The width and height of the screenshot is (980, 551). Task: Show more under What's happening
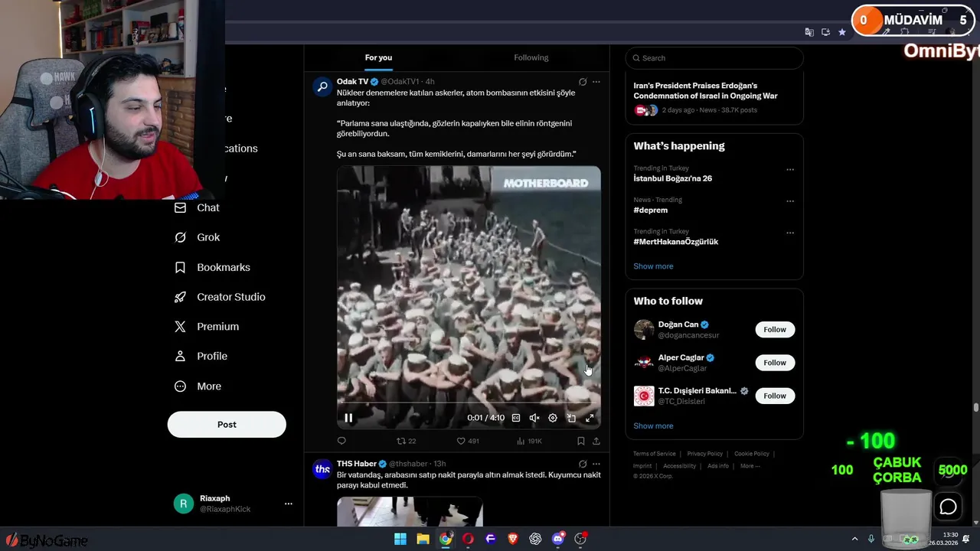[653, 266]
